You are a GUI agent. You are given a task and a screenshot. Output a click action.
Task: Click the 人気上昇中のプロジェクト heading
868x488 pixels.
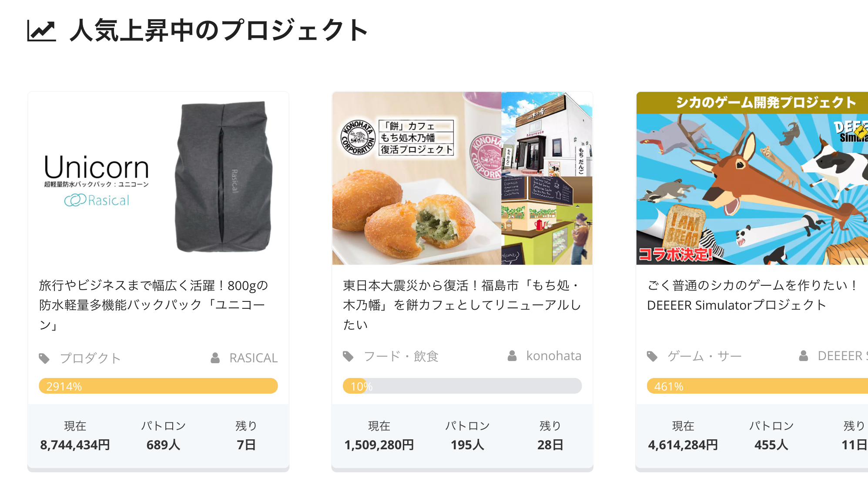coord(219,31)
